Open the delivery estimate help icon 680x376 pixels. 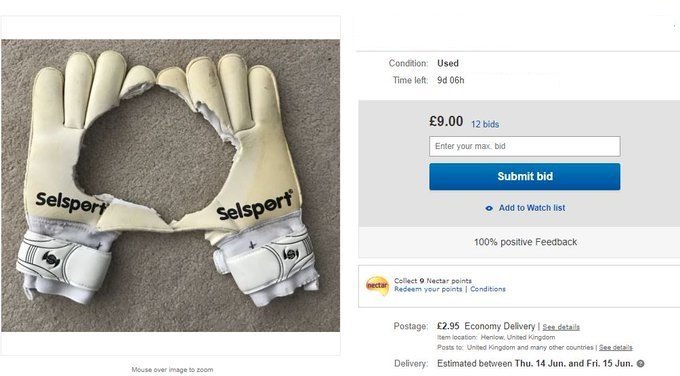[x=641, y=364]
